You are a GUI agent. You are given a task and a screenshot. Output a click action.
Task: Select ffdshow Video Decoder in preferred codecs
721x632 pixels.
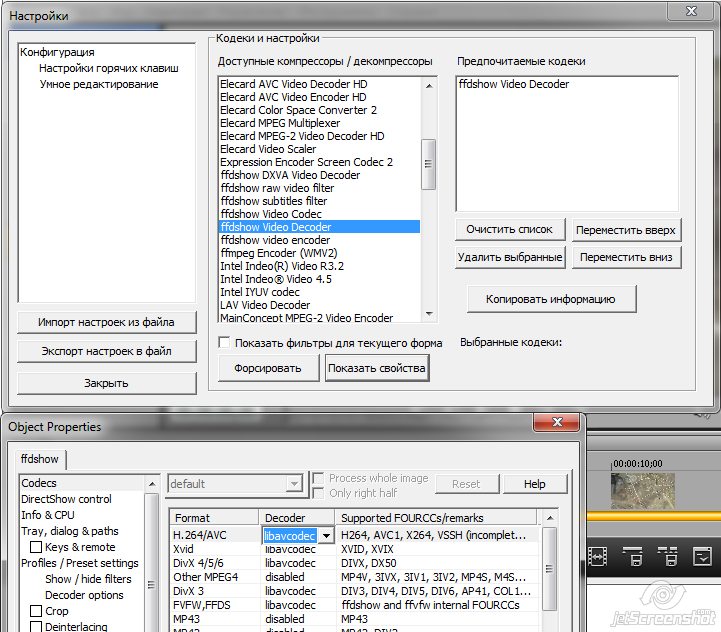coord(514,84)
